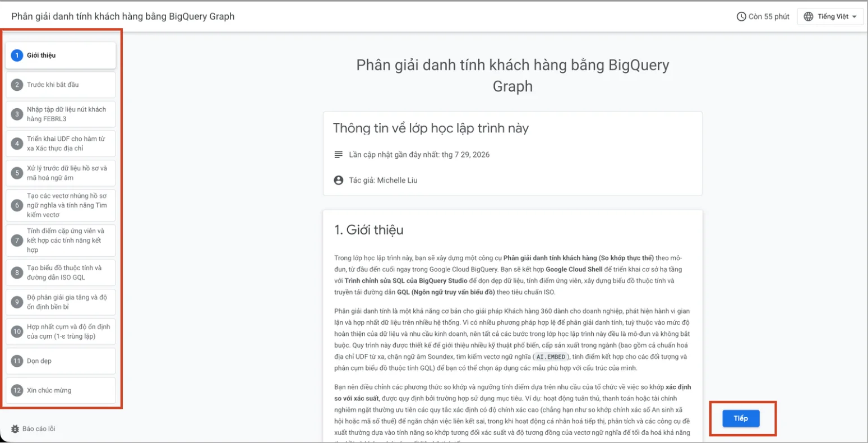The image size is (868, 443).
Task: Click the Còn 55 phút text
Action: [x=769, y=17]
